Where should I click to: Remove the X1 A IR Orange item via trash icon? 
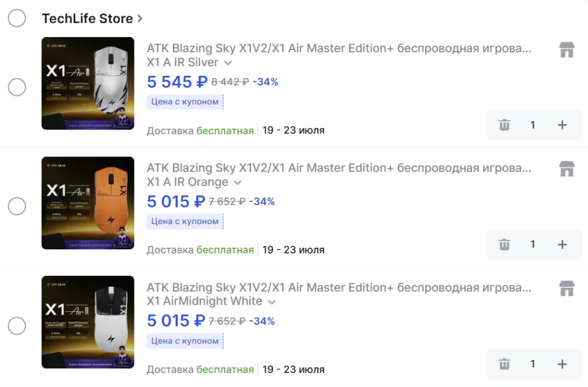coord(505,245)
